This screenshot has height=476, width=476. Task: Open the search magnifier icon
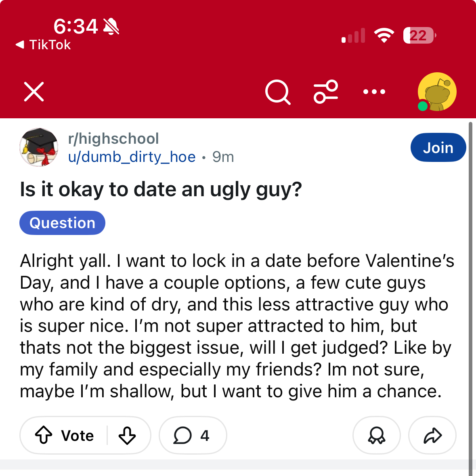[x=277, y=92]
